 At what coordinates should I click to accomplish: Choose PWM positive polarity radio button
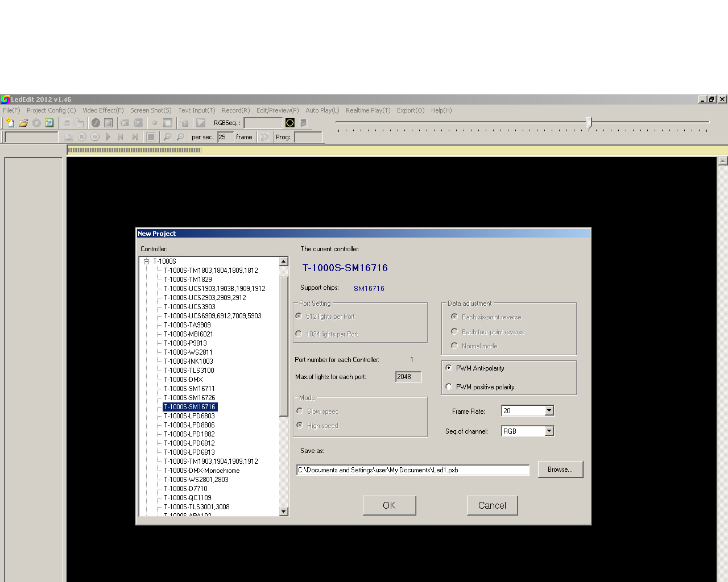449,387
